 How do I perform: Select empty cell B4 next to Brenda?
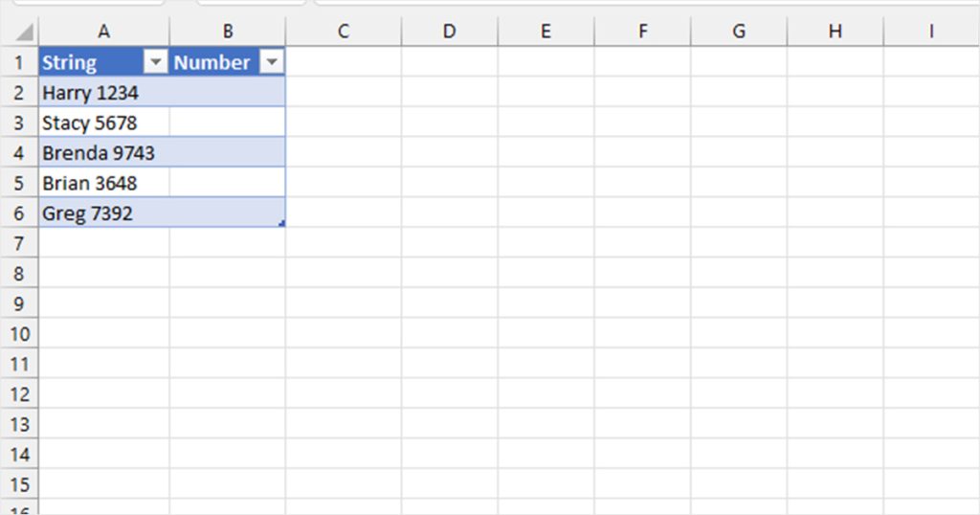coord(228,152)
